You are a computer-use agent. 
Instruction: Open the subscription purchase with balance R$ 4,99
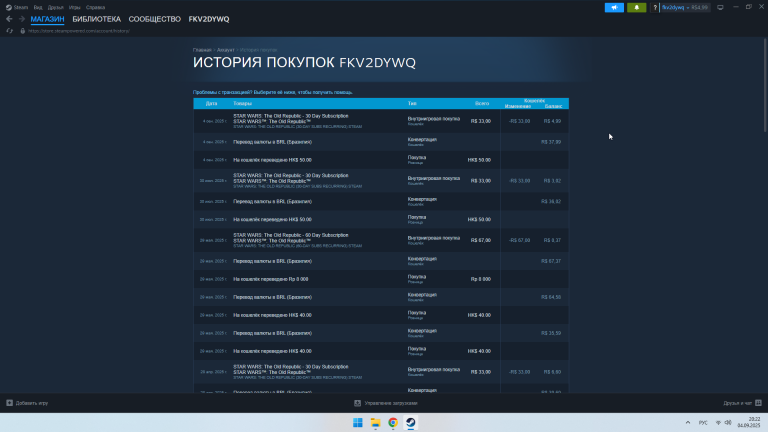point(381,121)
